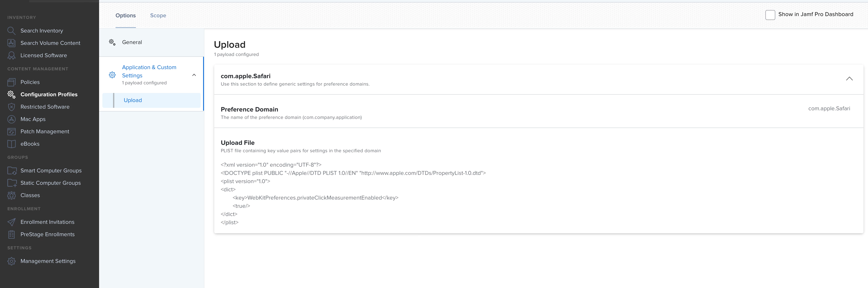This screenshot has height=288, width=868.
Task: Click the Enrollment Invitations paper plane icon
Action: [x=12, y=222]
